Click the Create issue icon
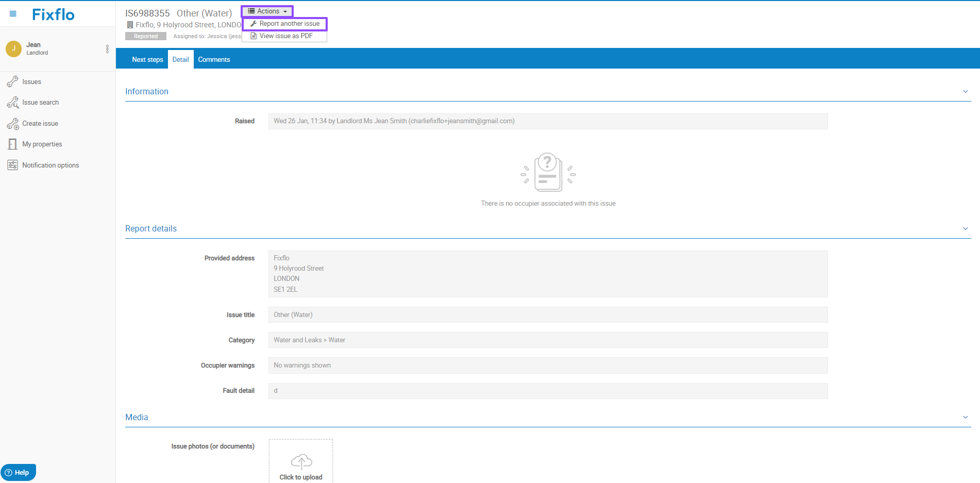 pos(12,124)
